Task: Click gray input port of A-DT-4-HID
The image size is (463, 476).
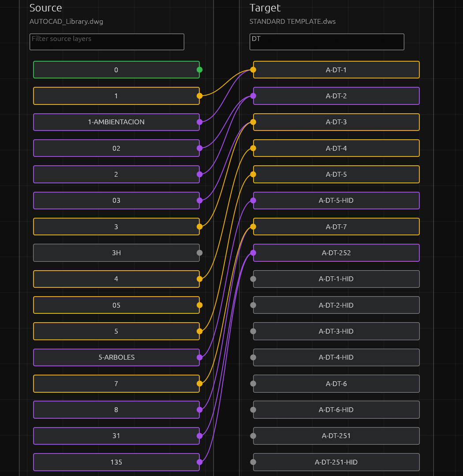Action: tap(253, 357)
